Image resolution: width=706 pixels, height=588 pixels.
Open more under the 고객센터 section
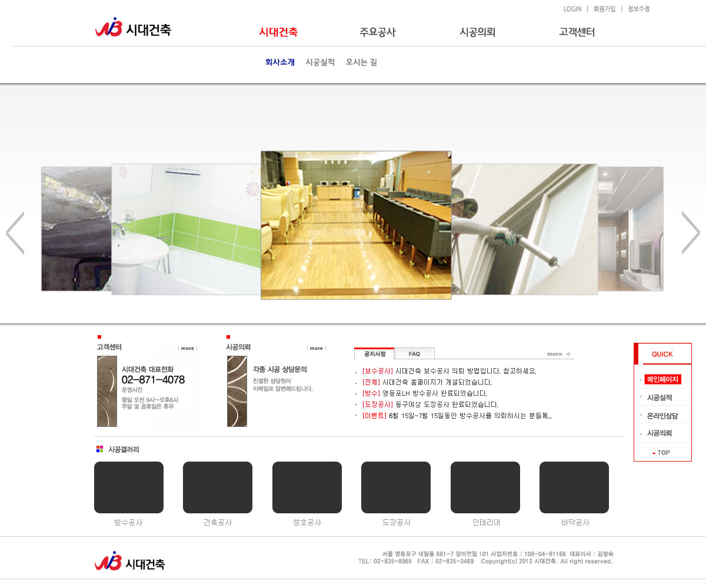coord(188,348)
